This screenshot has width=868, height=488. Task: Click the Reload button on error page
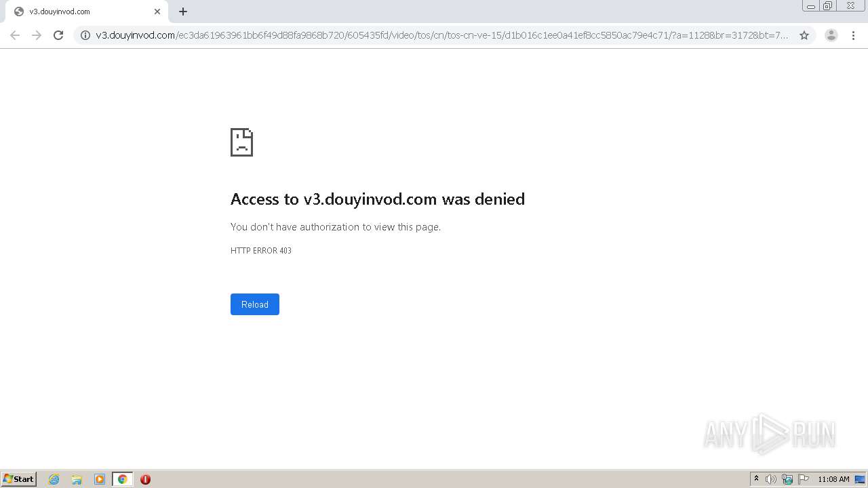255,304
